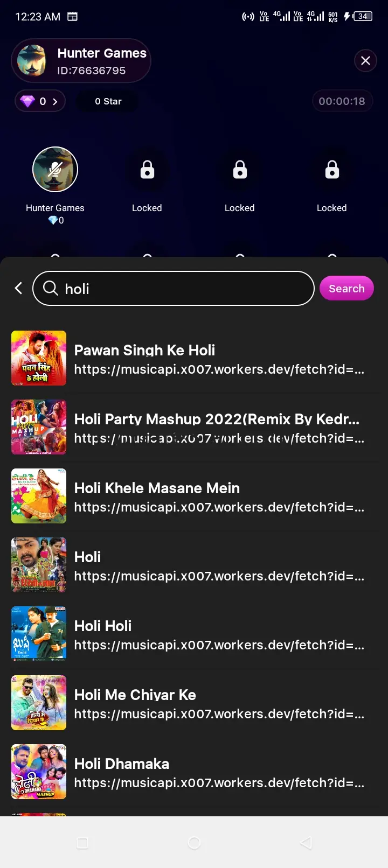Open Holi Khele Masane Mein thumbnail
Image resolution: width=388 pixels, height=868 pixels.
click(x=39, y=496)
